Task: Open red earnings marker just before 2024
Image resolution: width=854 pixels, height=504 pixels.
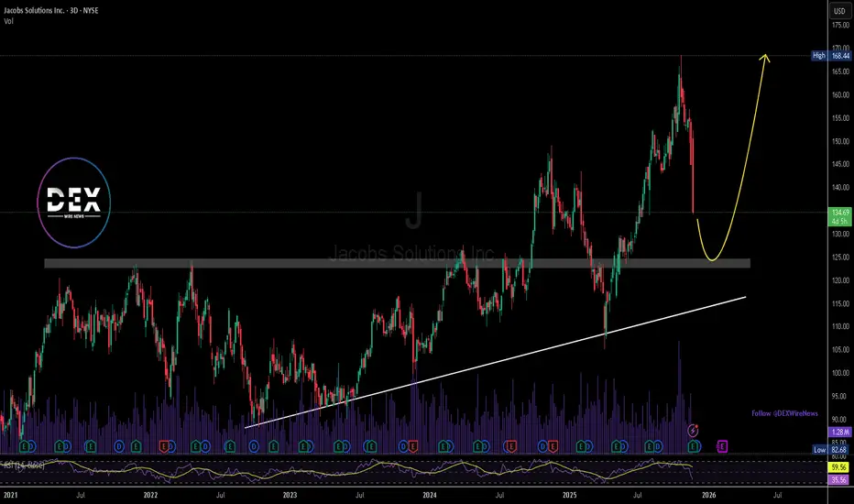Action: (x=413, y=447)
